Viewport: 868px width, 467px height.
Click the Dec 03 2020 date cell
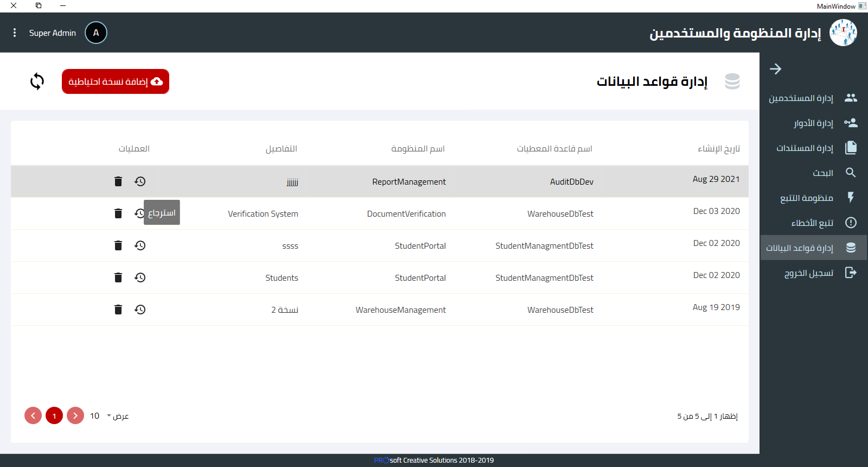717,211
